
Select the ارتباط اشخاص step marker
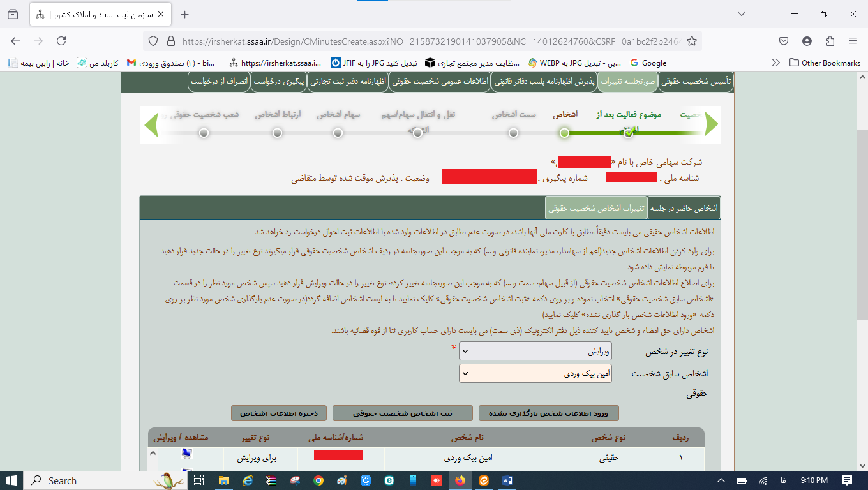pyautogui.click(x=277, y=133)
